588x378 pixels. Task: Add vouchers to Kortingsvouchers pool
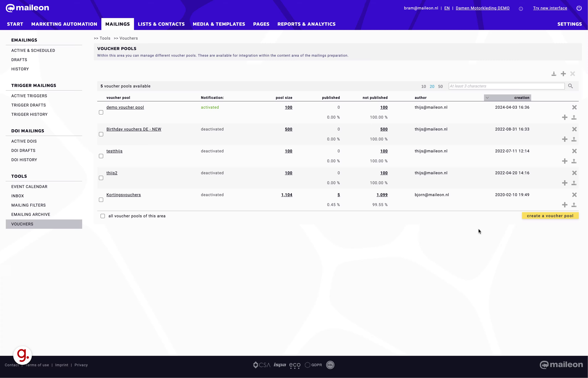point(564,205)
